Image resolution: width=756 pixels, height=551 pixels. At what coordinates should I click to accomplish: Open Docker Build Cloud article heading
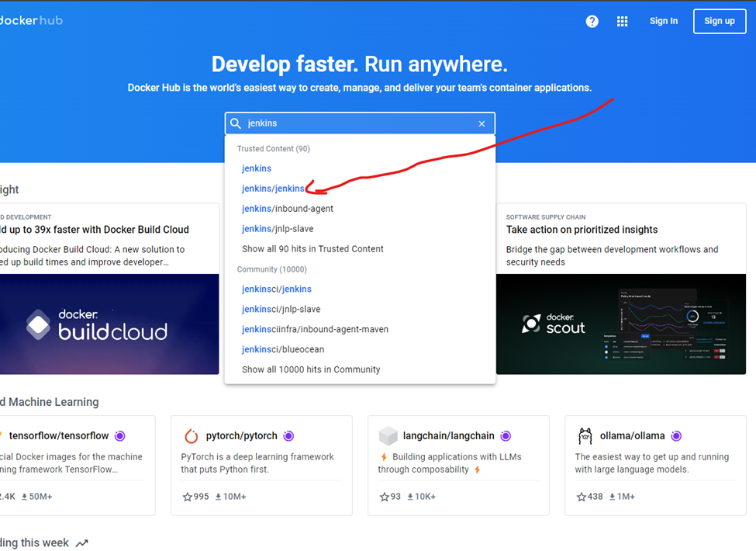[95, 230]
